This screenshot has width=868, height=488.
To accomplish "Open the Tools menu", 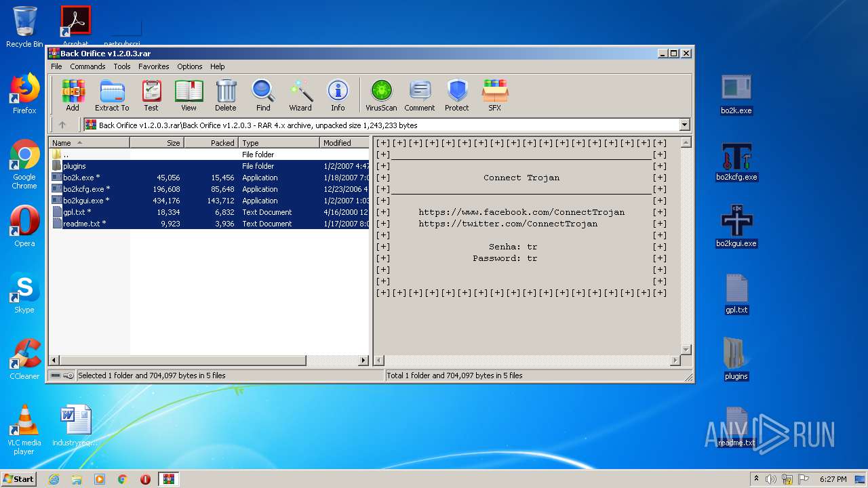I will tap(122, 66).
